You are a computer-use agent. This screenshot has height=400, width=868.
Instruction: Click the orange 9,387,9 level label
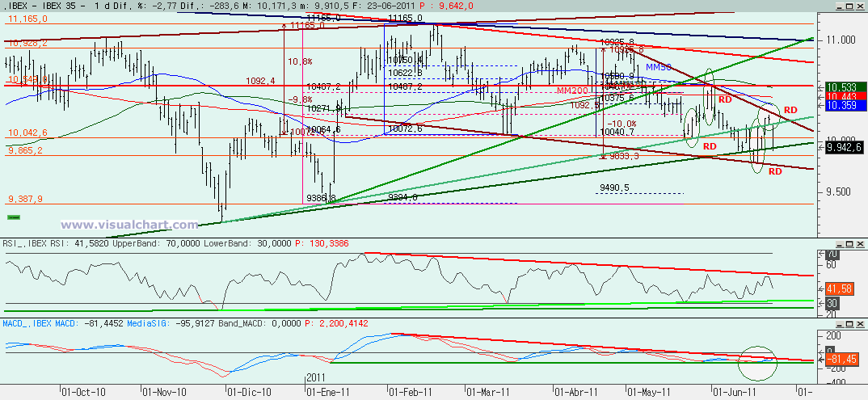click(27, 199)
